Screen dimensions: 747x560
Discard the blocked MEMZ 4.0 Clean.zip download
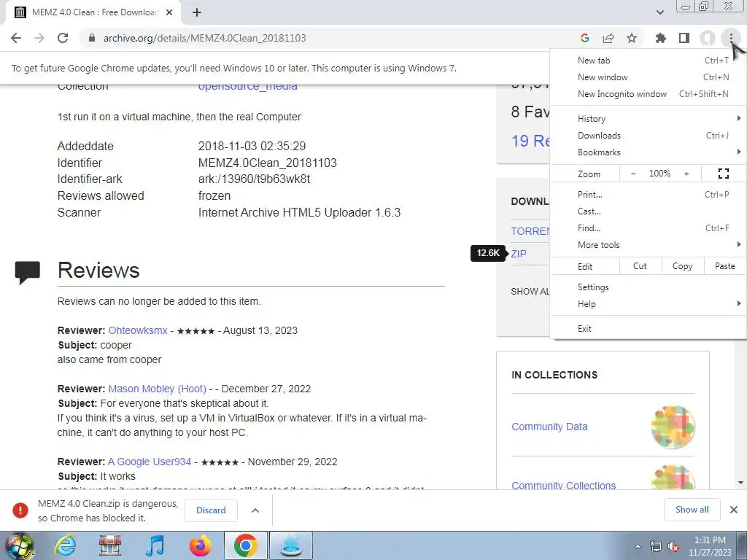tap(211, 510)
